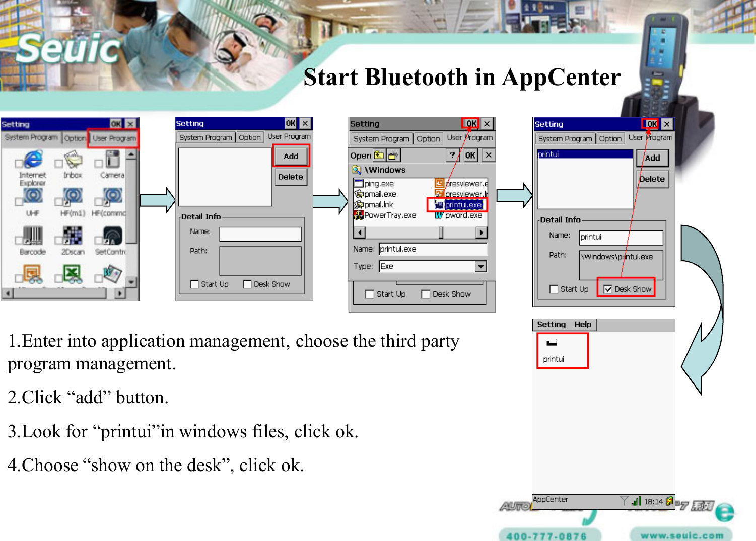This screenshot has height=541, width=756.
Task: Click the Add button
Action: pos(291,156)
